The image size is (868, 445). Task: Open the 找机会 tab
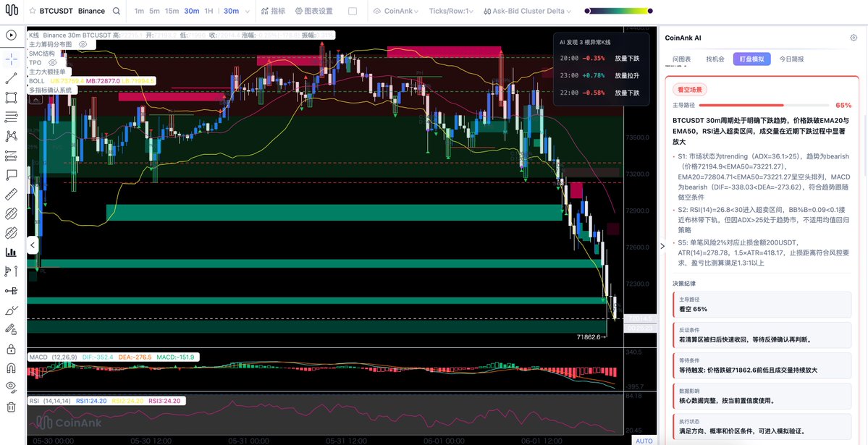[715, 59]
